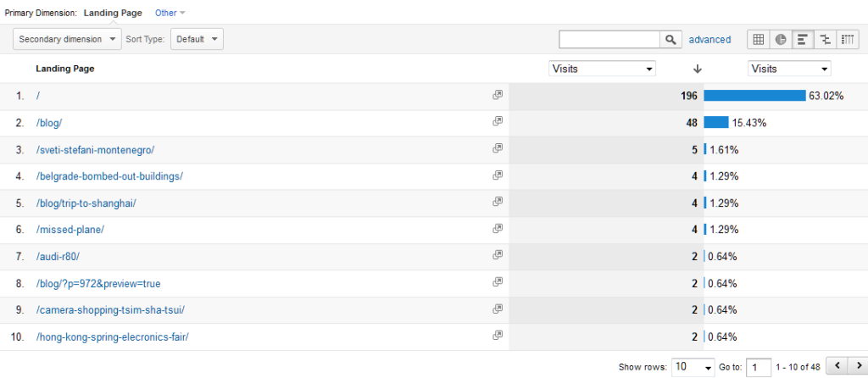Open /blog/ landing page in new window

pos(498,122)
